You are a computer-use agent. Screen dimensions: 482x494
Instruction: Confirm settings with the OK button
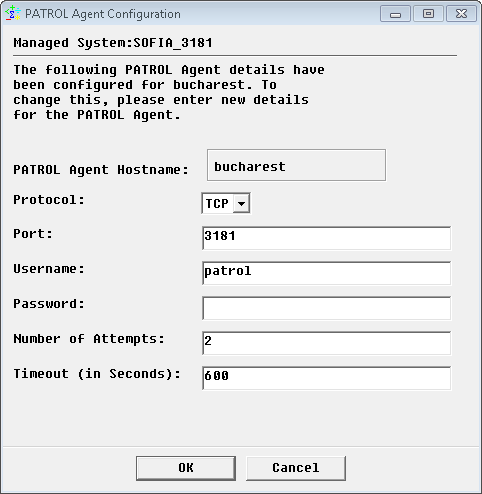[186, 468]
